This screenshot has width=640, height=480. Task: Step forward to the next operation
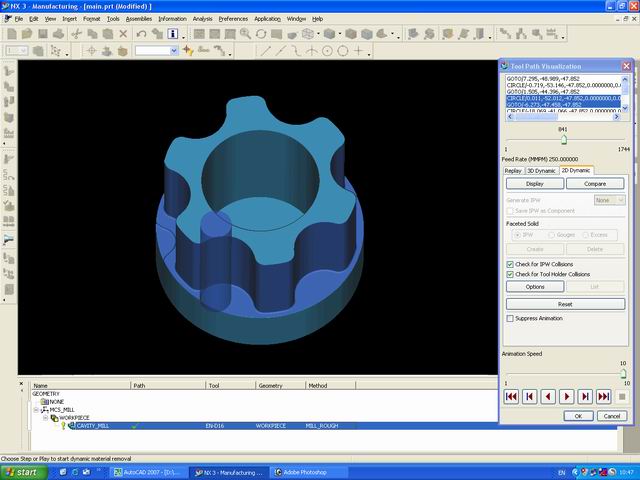coord(603,397)
